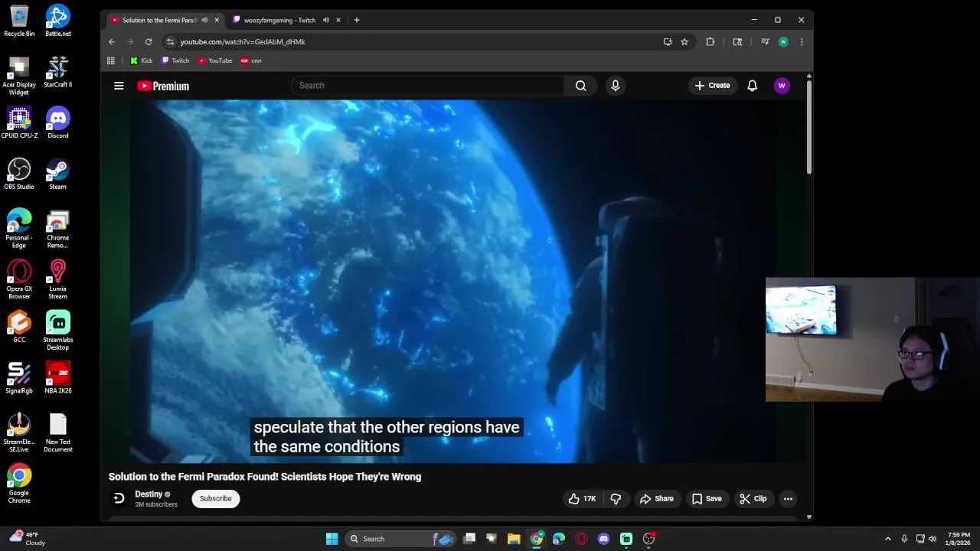Open the taskbar volume icon
Screen dimensions: 980x551
click(932, 539)
